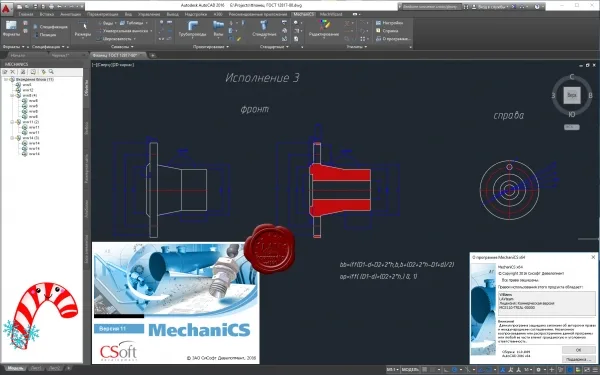Screen dimensions: 600x375
Task: Open the AutoCAD application menu logo button
Action: [6, 8]
